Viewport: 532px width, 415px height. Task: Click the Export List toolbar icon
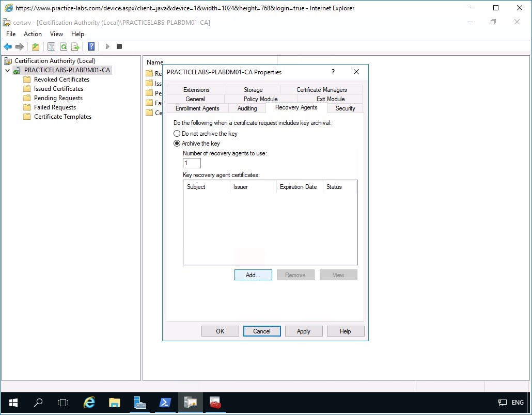[75, 46]
